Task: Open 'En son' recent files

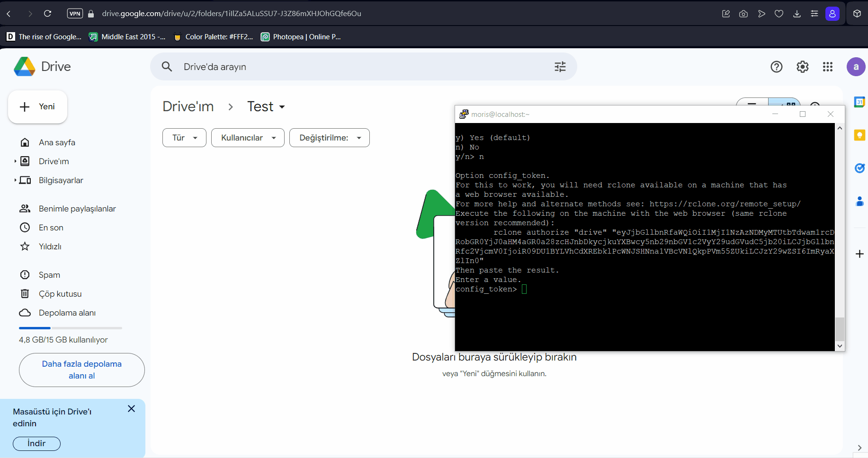Action: click(x=51, y=228)
